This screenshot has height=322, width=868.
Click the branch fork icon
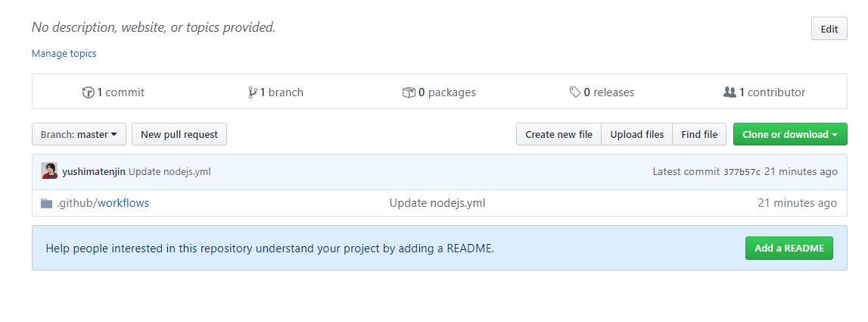(x=252, y=92)
